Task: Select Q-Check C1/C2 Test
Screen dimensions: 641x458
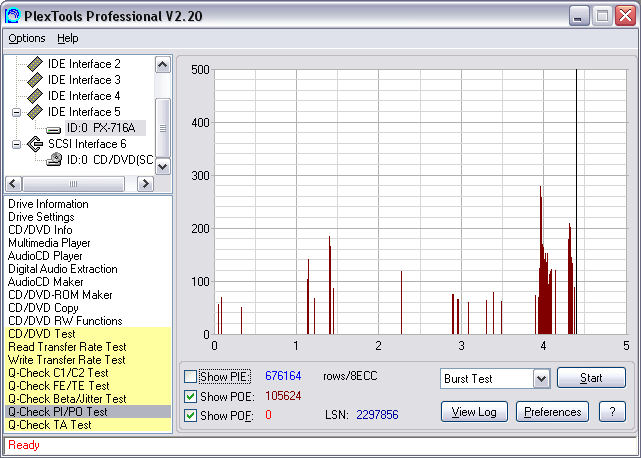Action: [x=88, y=373]
